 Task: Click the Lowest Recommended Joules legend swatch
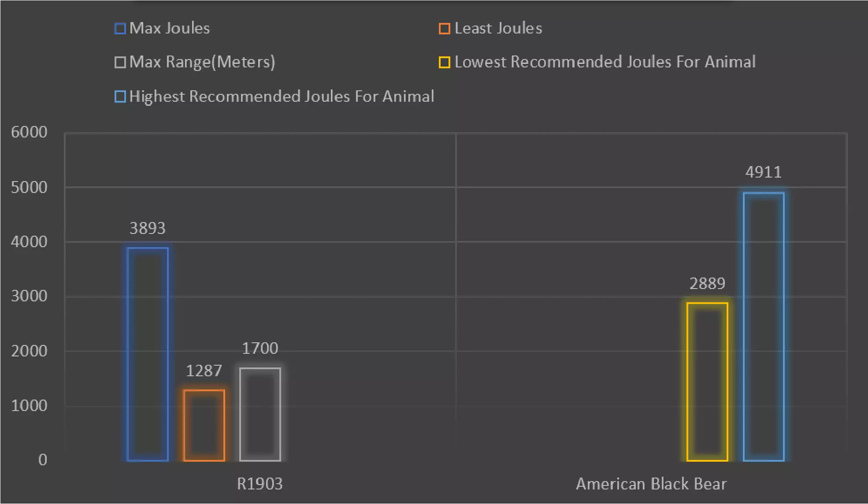[x=444, y=62]
